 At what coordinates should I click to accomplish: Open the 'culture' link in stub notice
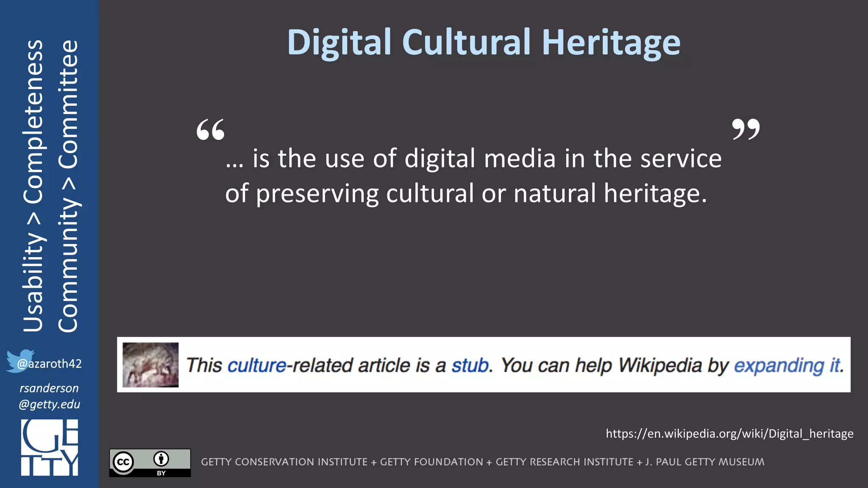click(x=257, y=365)
